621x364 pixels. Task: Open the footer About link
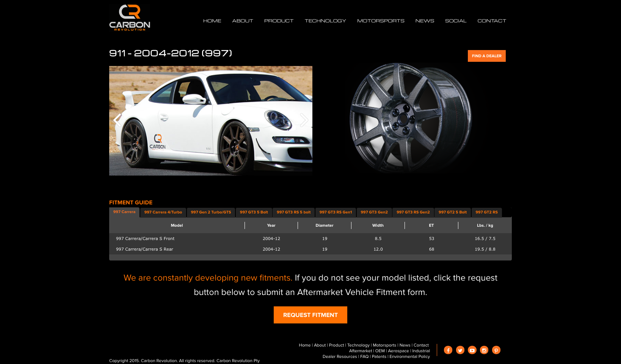click(320, 345)
